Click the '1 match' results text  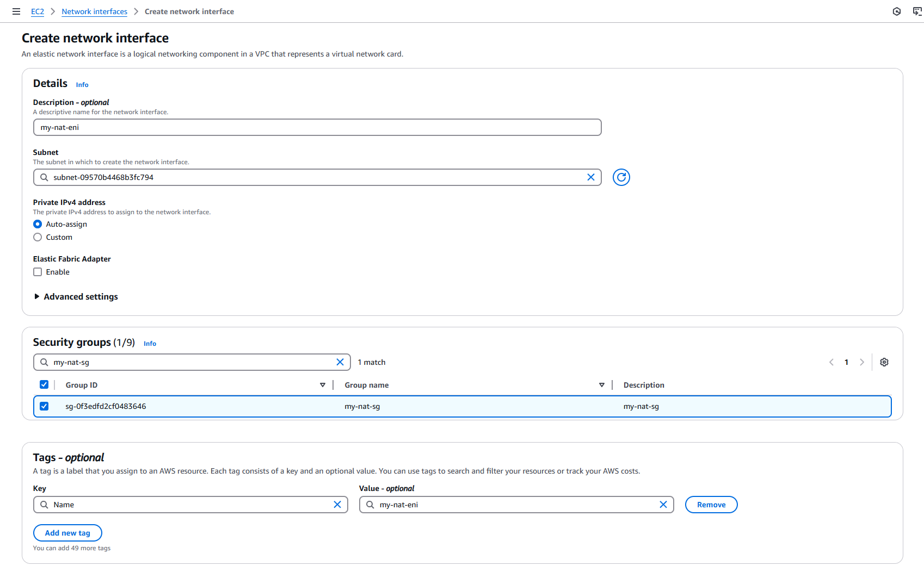372,362
